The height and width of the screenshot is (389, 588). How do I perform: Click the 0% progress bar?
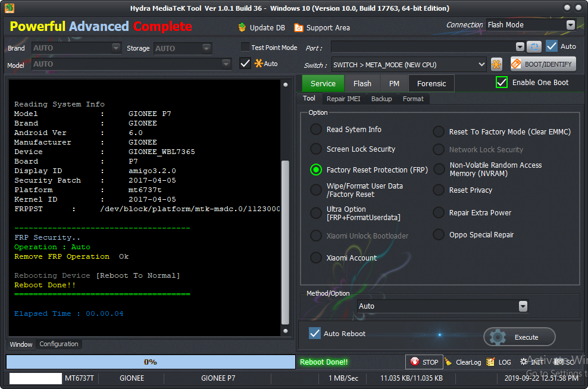(151, 362)
